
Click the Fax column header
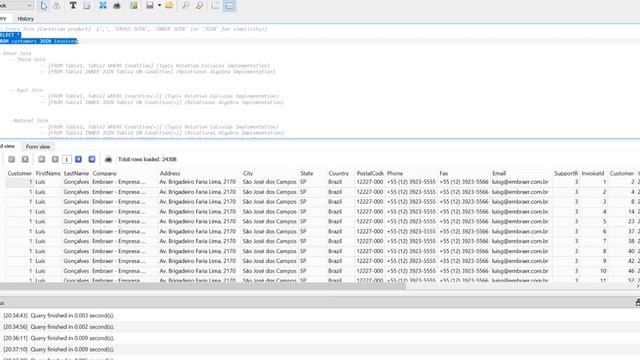[x=464, y=173]
